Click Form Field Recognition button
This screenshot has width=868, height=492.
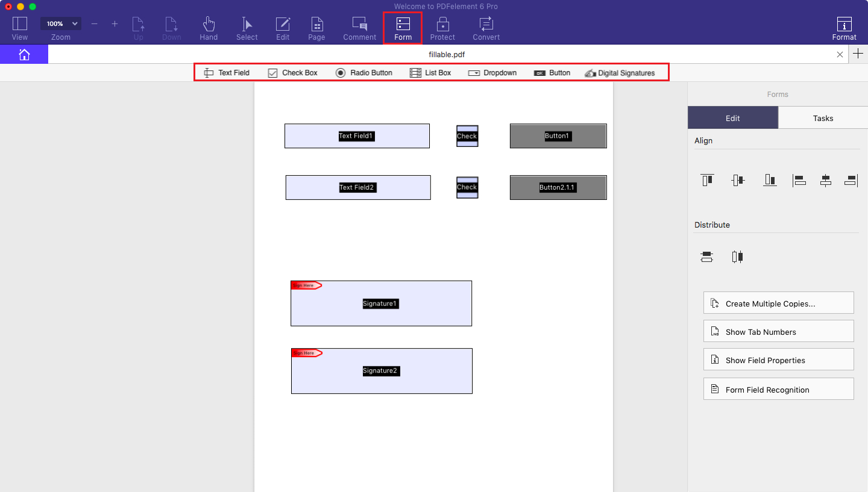click(778, 389)
